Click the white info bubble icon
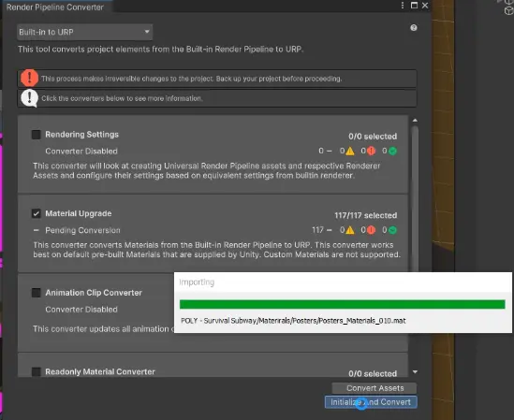Image resolution: width=514 pixels, height=420 pixels. tap(29, 98)
